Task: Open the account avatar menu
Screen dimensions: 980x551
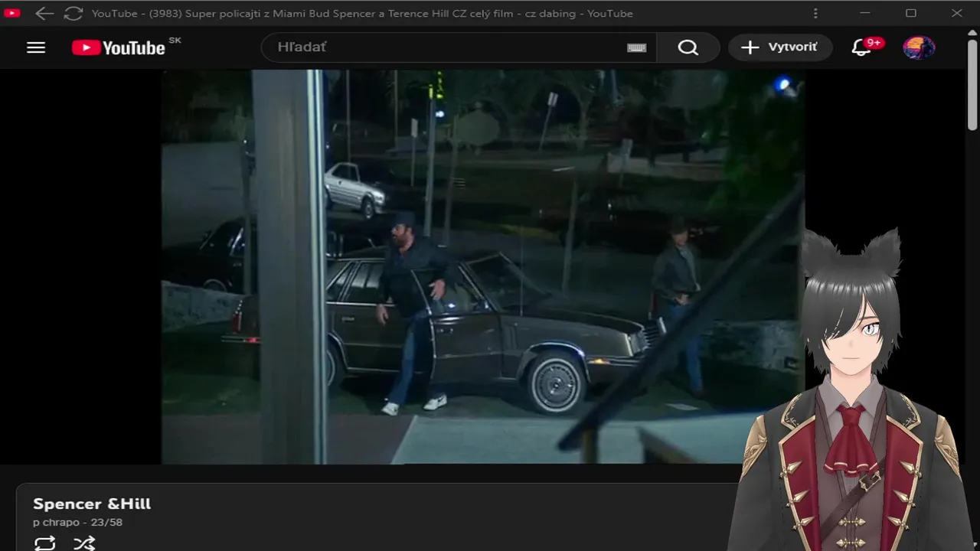Action: [919, 47]
